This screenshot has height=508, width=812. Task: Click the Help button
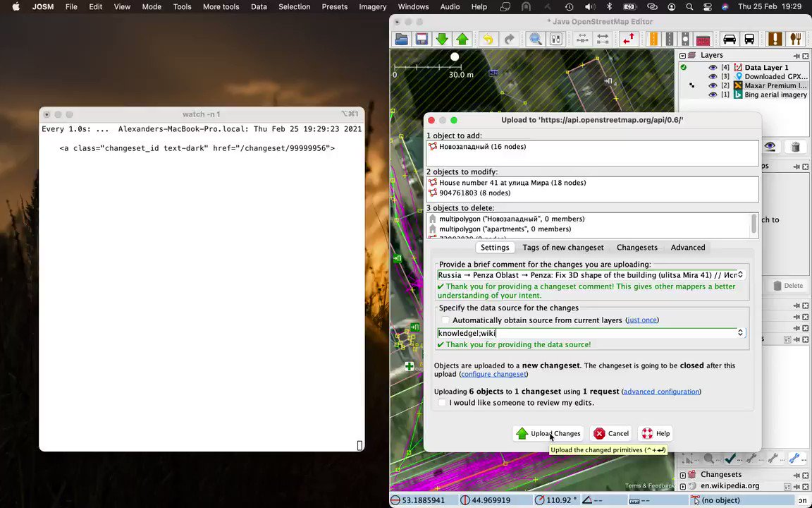pos(656,433)
